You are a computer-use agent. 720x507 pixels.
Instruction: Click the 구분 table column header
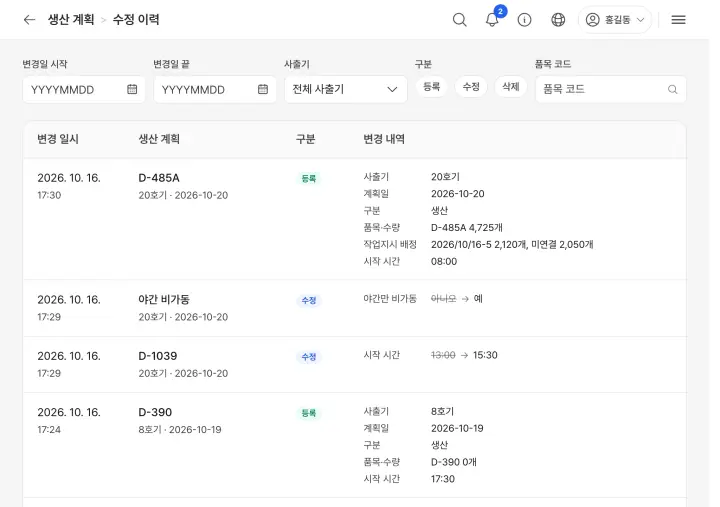click(305, 139)
